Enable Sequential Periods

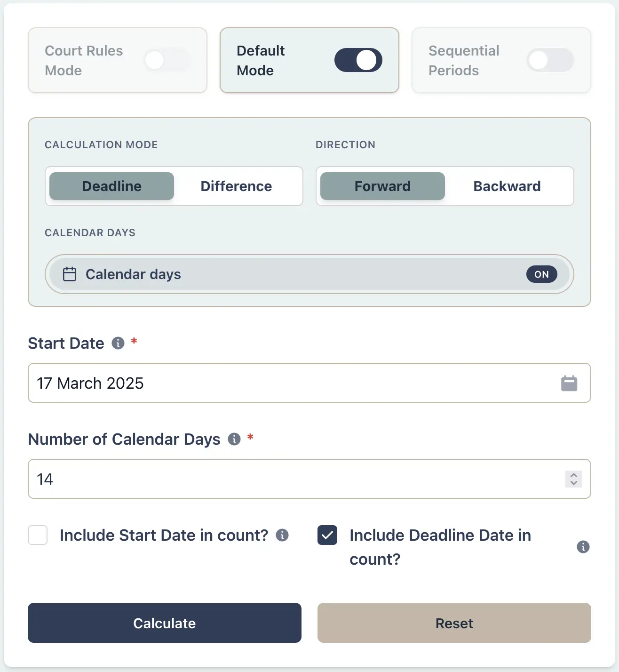tap(550, 60)
